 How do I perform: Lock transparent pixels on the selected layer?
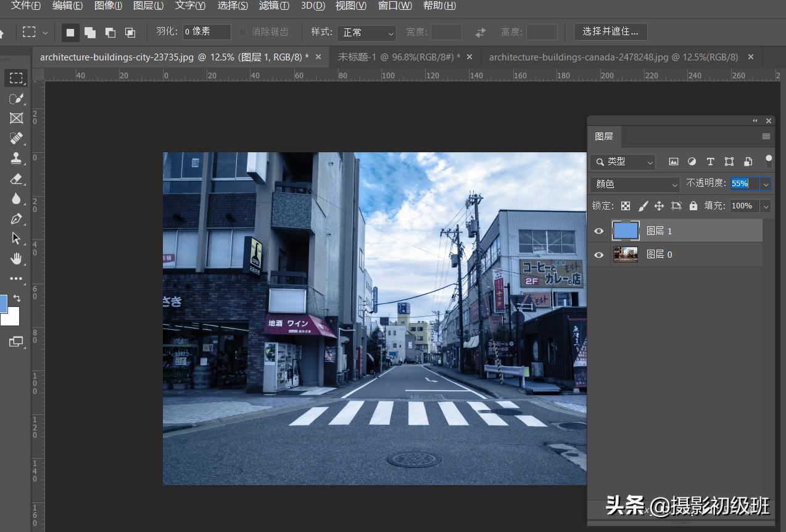pyautogui.click(x=625, y=205)
